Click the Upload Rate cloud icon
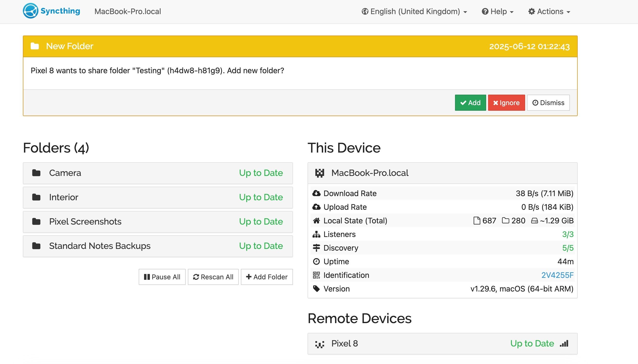 click(316, 207)
